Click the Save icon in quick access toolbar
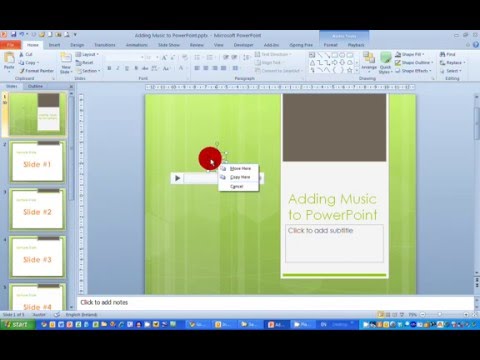The height and width of the screenshot is (360, 480). 14,34
